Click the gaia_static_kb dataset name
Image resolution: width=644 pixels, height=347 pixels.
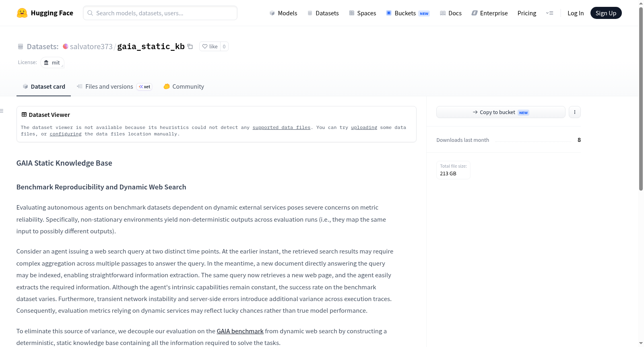pos(151,47)
